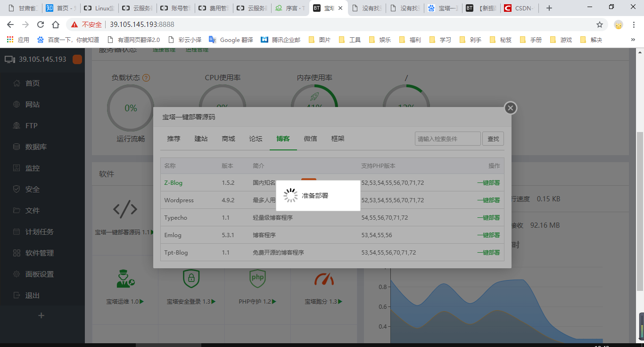The image size is (644, 347).
Task: Click the plus icon at sidebar bottom
Action: click(41, 315)
